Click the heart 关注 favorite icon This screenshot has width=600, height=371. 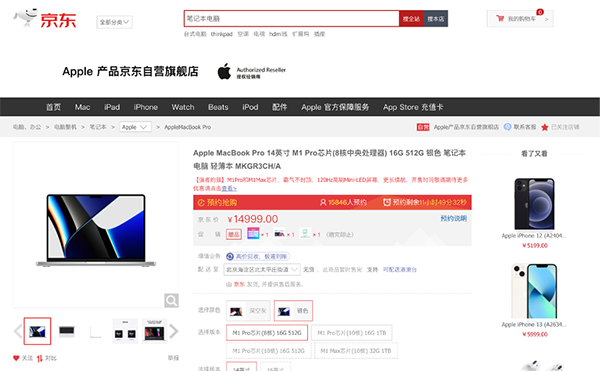(16, 358)
